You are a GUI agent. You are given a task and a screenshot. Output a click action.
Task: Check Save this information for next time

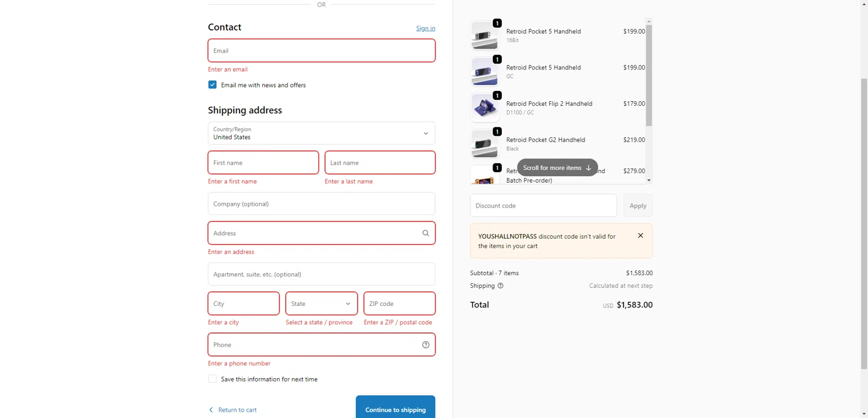(x=212, y=379)
